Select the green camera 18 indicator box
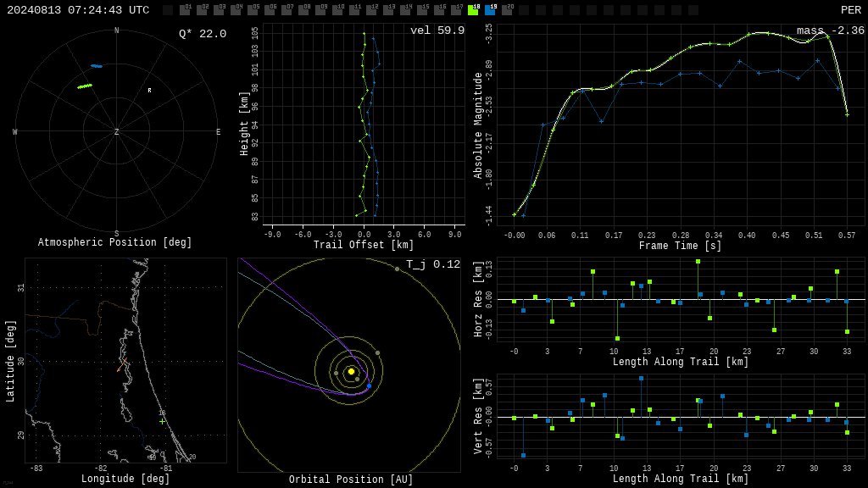868x488 pixels. [x=473, y=10]
